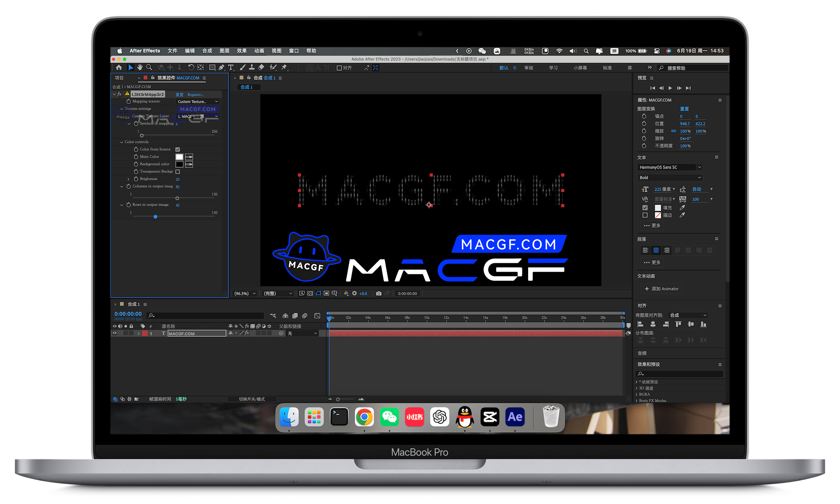Click the 添加 Animator button
This screenshot has width=840, height=504.
(661, 289)
